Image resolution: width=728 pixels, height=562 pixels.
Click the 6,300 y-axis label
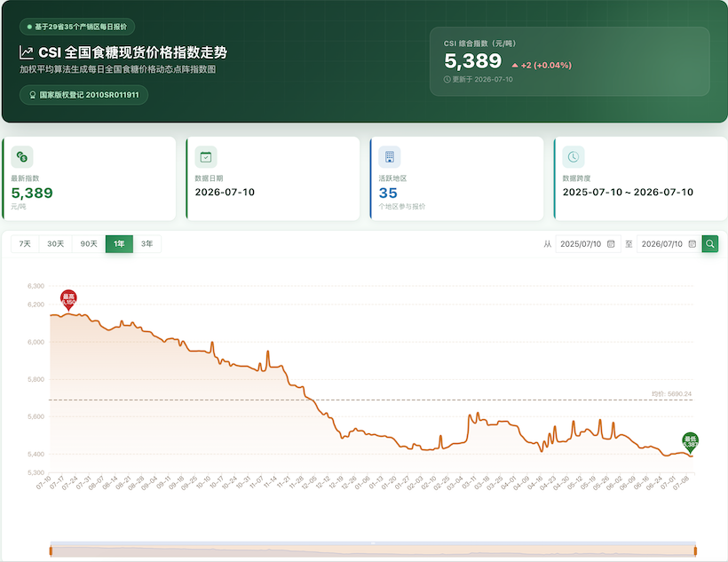click(36, 286)
